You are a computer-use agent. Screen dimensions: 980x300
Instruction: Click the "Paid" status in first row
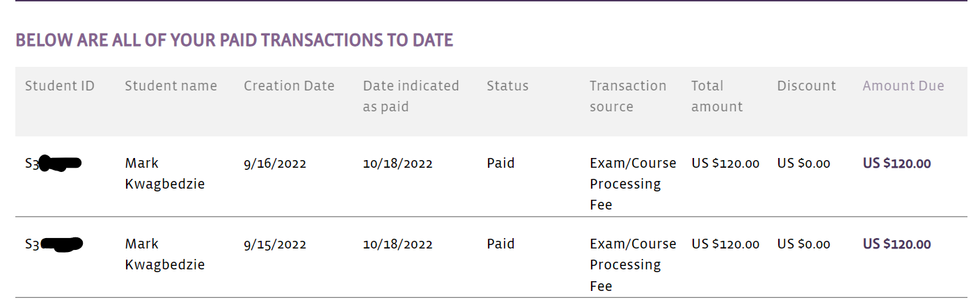point(500,164)
